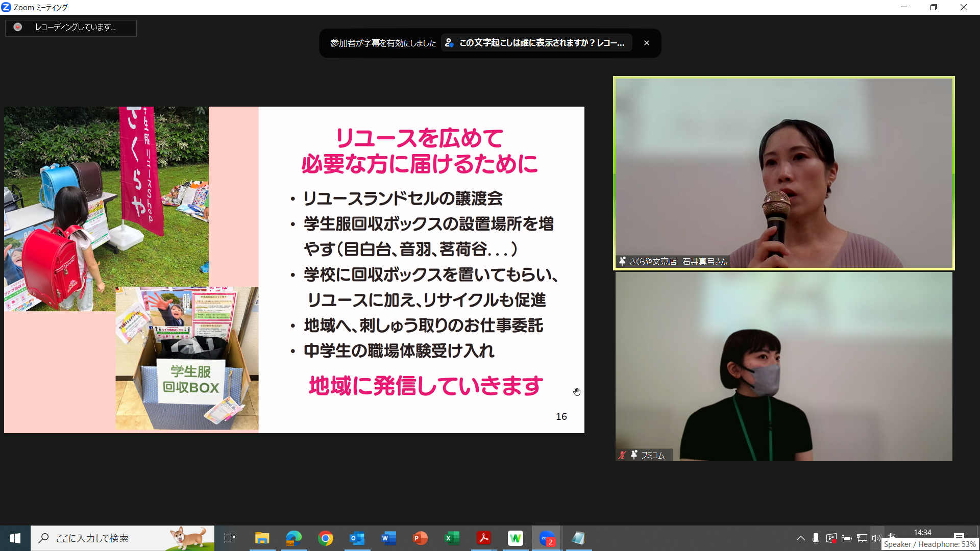Open the Windows Start menu
The image size is (980, 551).
click(x=15, y=538)
